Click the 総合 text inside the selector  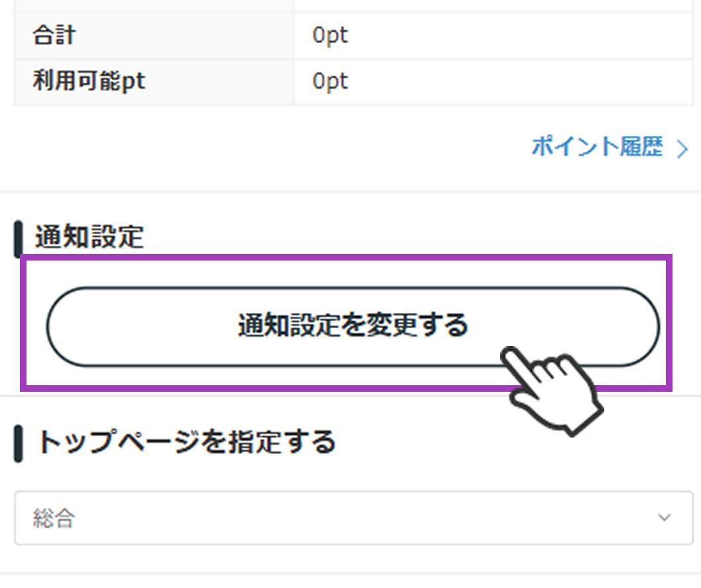pos(53,518)
